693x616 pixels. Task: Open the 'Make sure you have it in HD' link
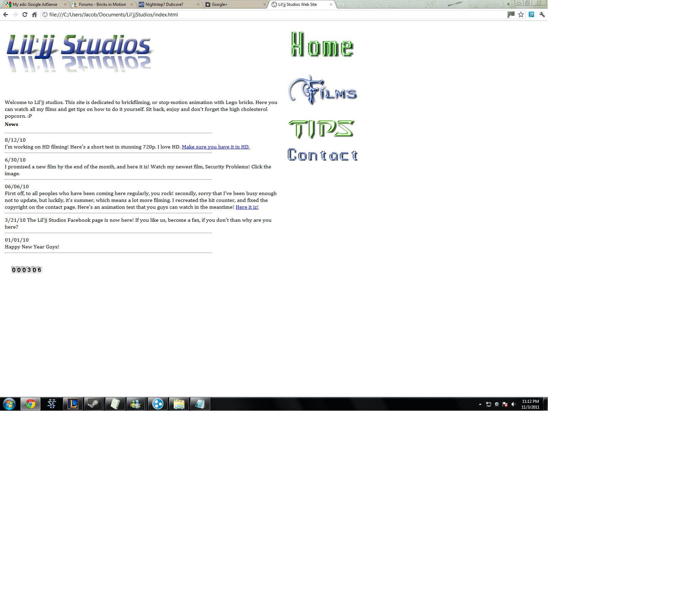click(x=215, y=147)
